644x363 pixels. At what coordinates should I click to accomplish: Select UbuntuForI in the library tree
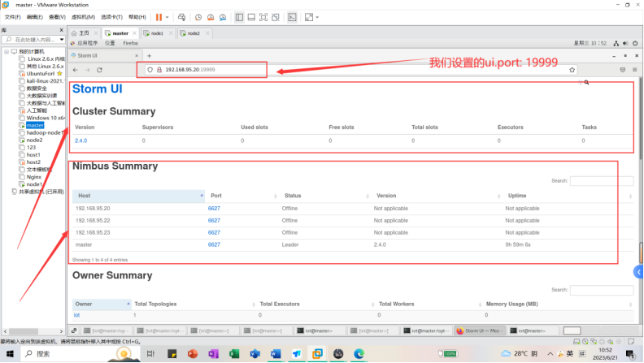pyautogui.click(x=41, y=74)
